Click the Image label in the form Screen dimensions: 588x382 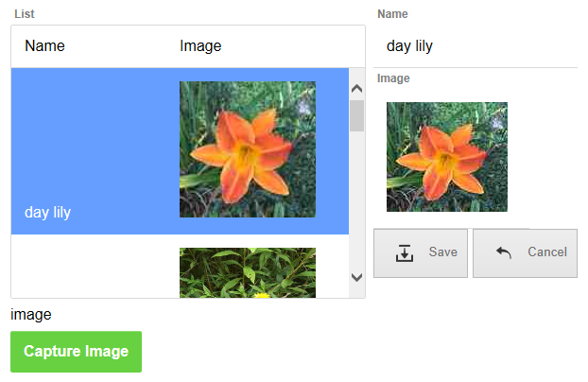tap(393, 78)
